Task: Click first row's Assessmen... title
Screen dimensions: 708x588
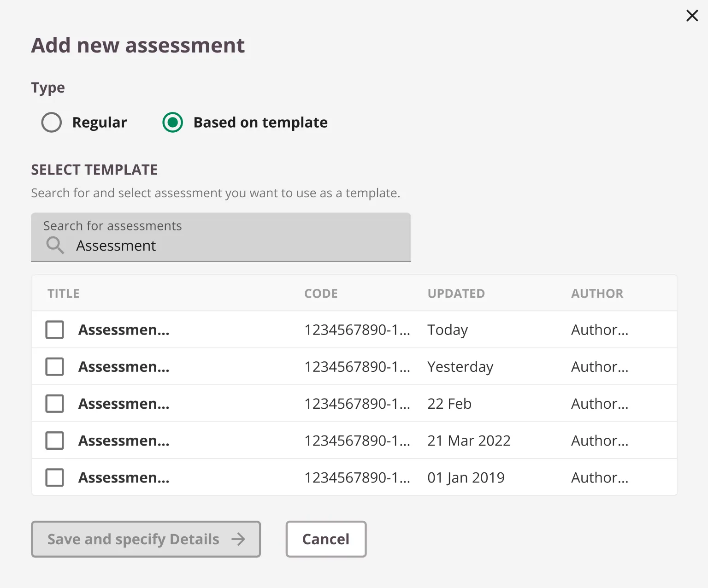Action: click(124, 330)
